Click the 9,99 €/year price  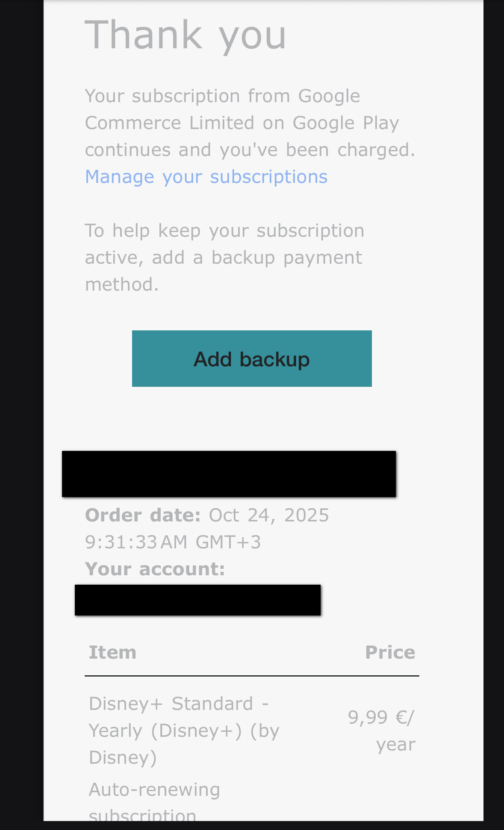tap(381, 730)
